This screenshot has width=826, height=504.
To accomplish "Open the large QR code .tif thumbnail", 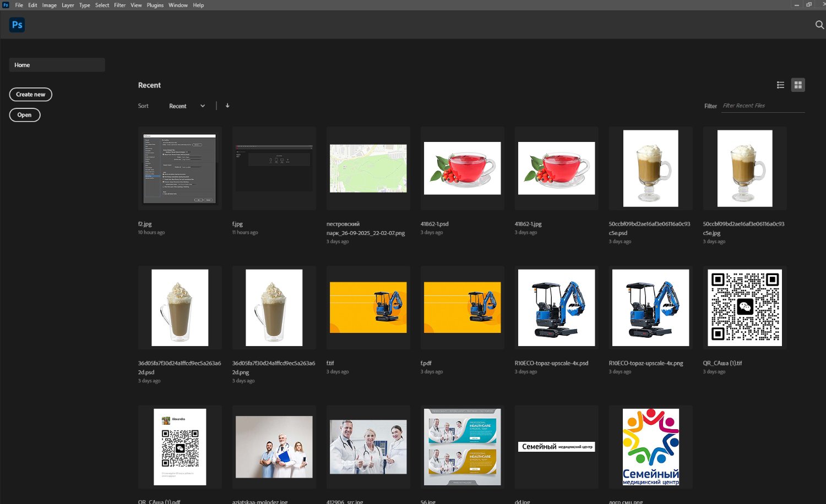I will [x=745, y=308].
